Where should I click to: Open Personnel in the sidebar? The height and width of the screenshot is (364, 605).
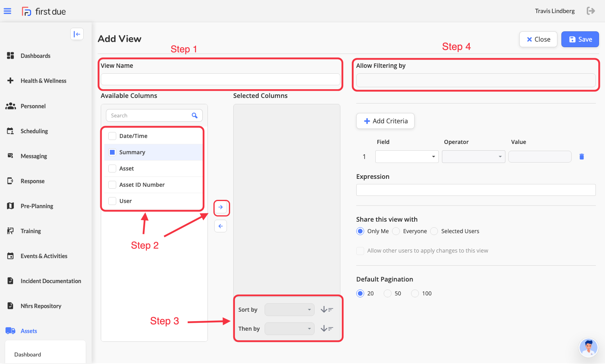coord(33,106)
